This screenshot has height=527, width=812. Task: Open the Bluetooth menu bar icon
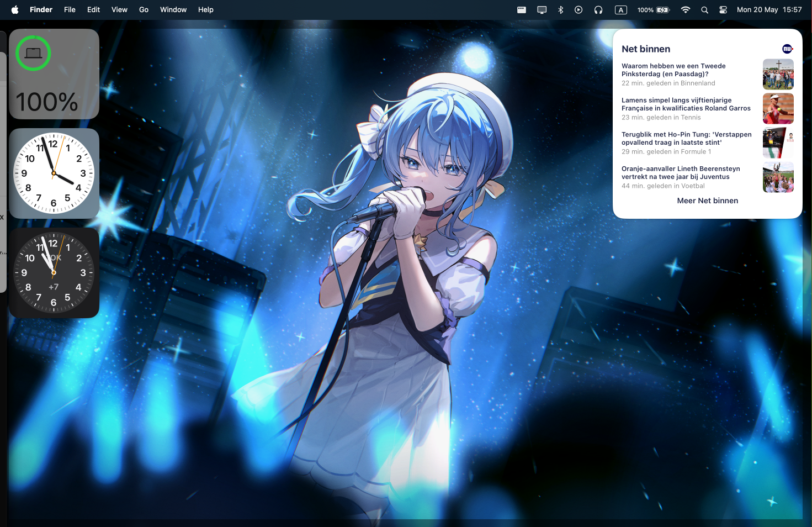(x=560, y=9)
